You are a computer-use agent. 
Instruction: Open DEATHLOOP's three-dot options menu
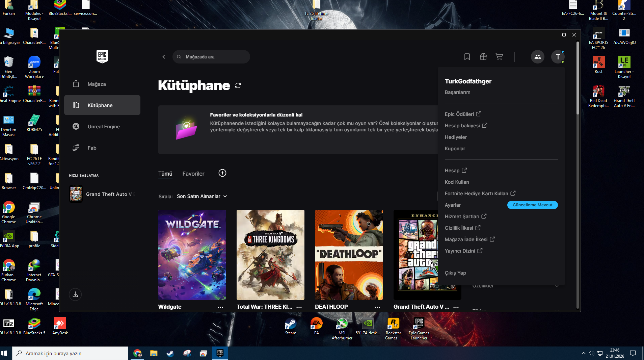click(377, 307)
